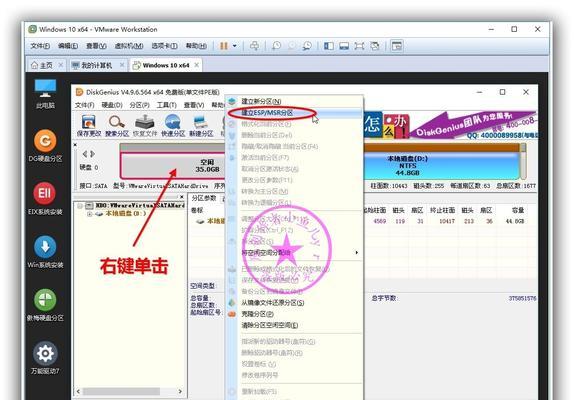Click 总字节数 label in info panel

384,298
